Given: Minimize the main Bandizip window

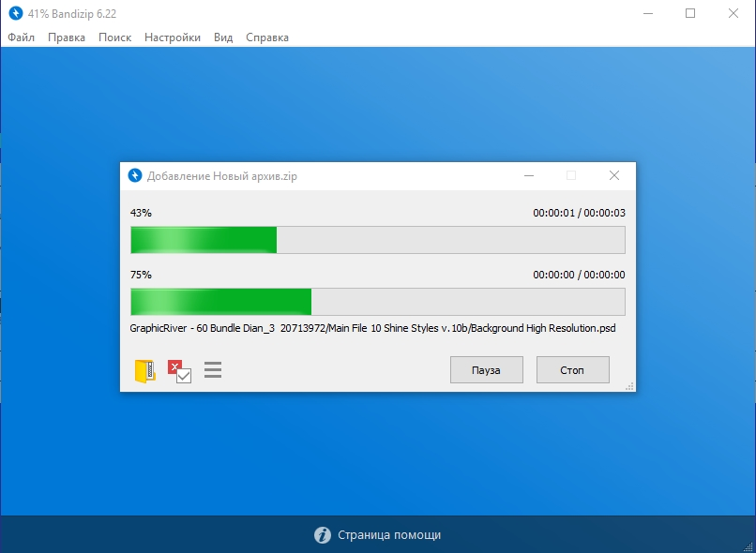Looking at the screenshot, I should (648, 13).
